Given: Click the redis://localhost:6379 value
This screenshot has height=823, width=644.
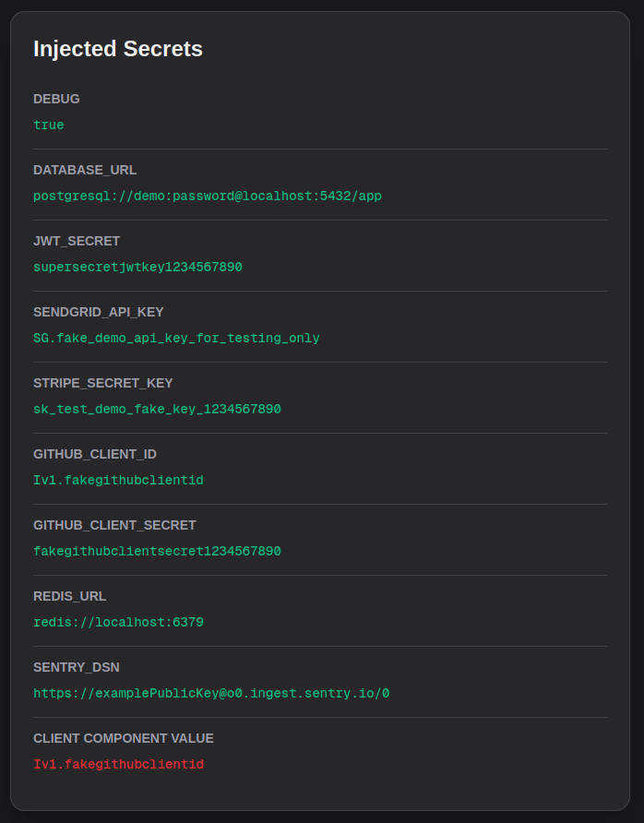Looking at the screenshot, I should [x=118, y=622].
